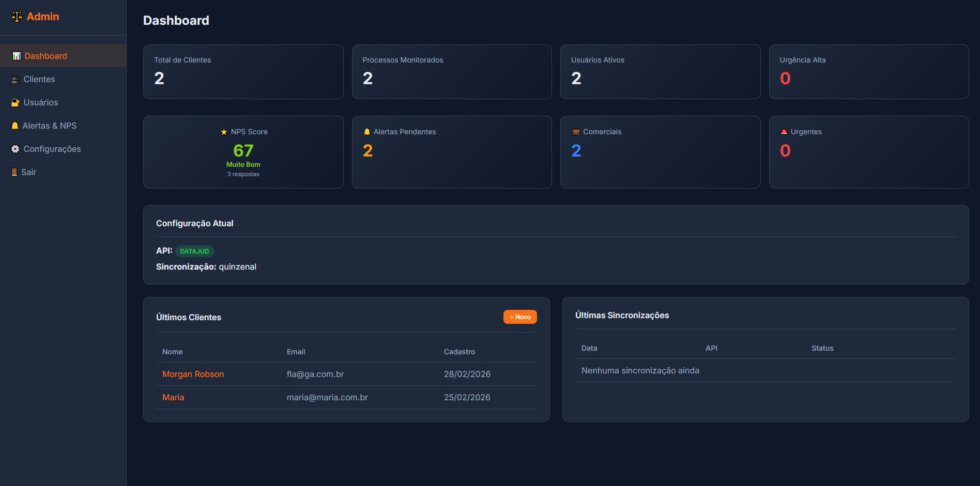Click the star icon on NPS Score card
This screenshot has width=980, height=486.
(224, 132)
